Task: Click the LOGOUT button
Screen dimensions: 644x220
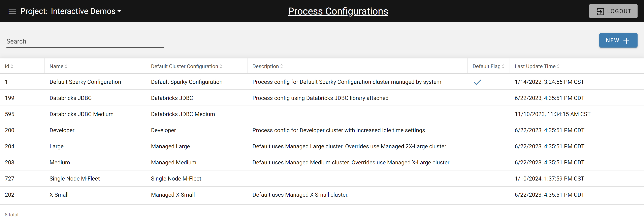Action: point(613,11)
